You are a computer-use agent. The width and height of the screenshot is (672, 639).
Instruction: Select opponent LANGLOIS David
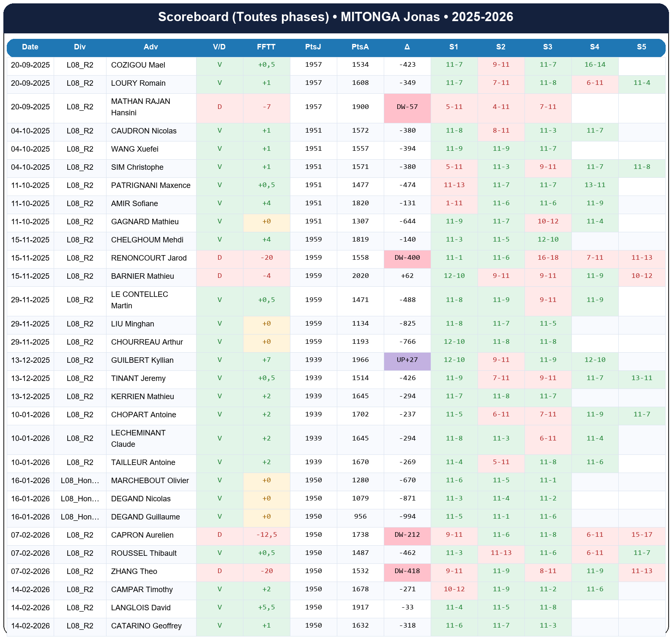pos(141,608)
